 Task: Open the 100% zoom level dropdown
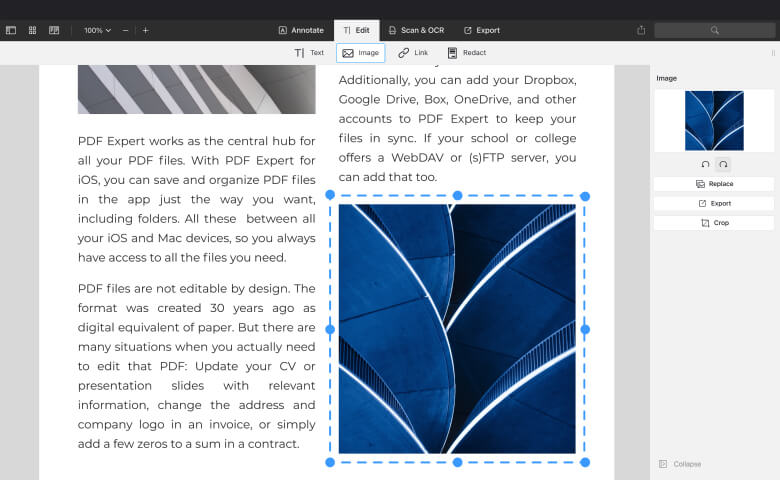click(x=97, y=30)
